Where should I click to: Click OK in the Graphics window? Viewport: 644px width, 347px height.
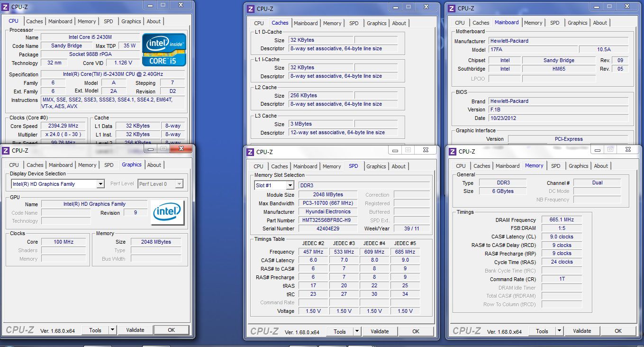click(x=172, y=330)
